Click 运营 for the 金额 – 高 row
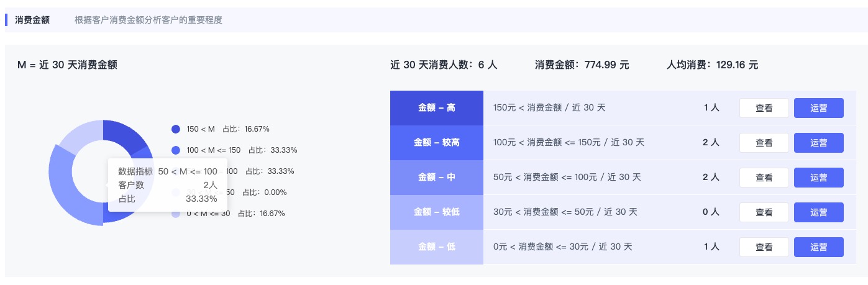Image resolution: width=868 pixels, height=285 pixels. click(819, 108)
